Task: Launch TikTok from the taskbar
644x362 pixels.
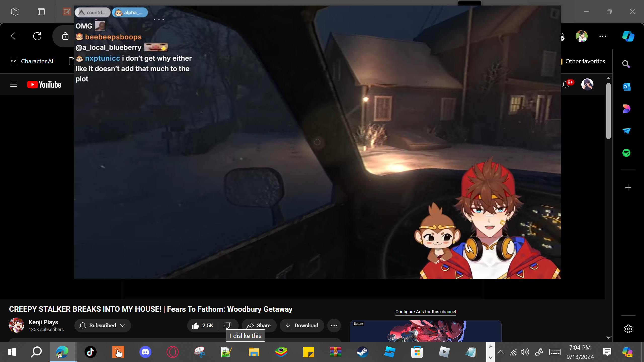Action: point(91,352)
